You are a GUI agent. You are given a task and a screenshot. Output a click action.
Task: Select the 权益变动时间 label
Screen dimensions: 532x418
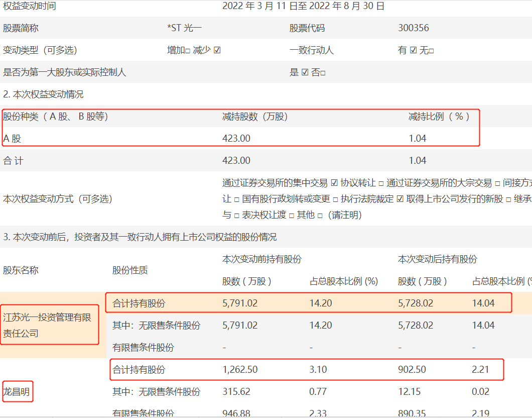pyautogui.click(x=30, y=6)
